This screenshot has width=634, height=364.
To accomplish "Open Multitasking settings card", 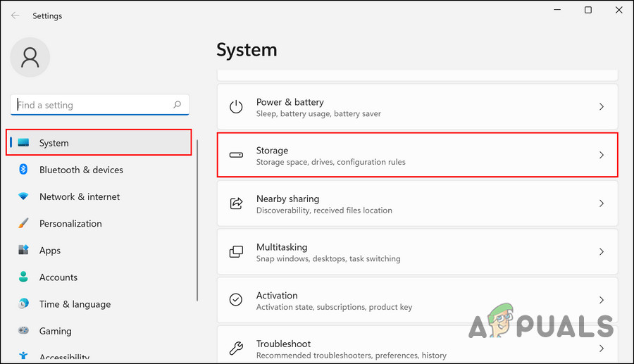I will pyautogui.click(x=417, y=251).
